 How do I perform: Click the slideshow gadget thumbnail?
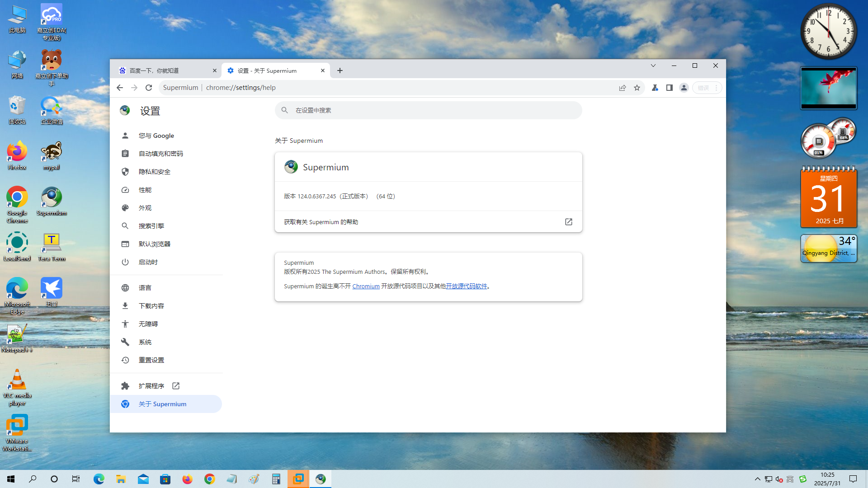pos(829,88)
